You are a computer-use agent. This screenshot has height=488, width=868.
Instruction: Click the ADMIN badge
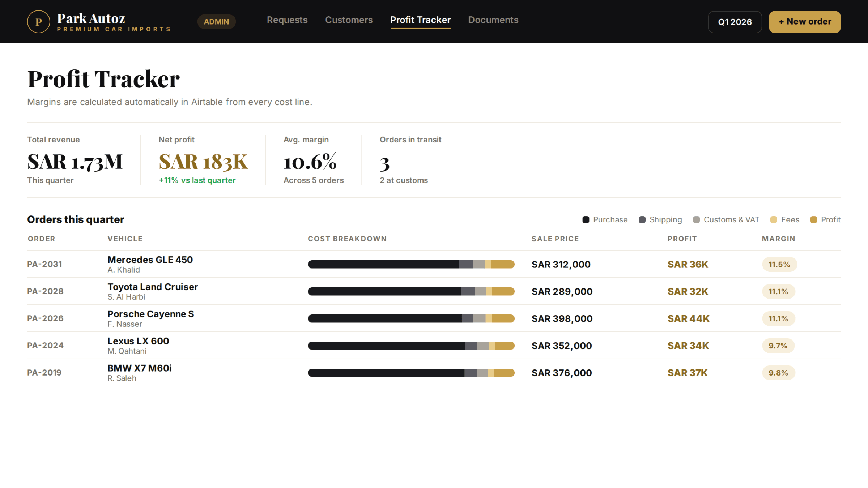pos(216,22)
